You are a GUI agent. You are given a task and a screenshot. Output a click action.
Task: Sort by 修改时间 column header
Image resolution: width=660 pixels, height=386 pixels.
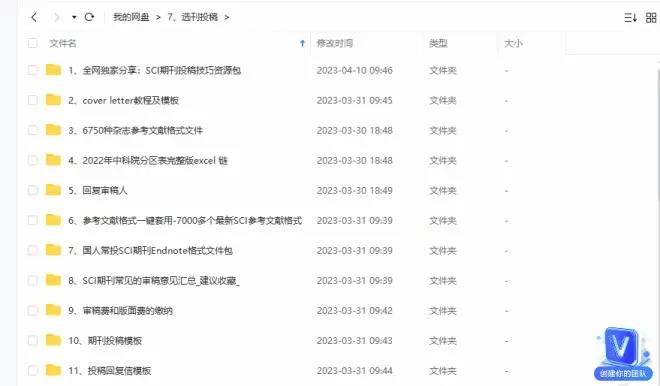click(x=335, y=43)
